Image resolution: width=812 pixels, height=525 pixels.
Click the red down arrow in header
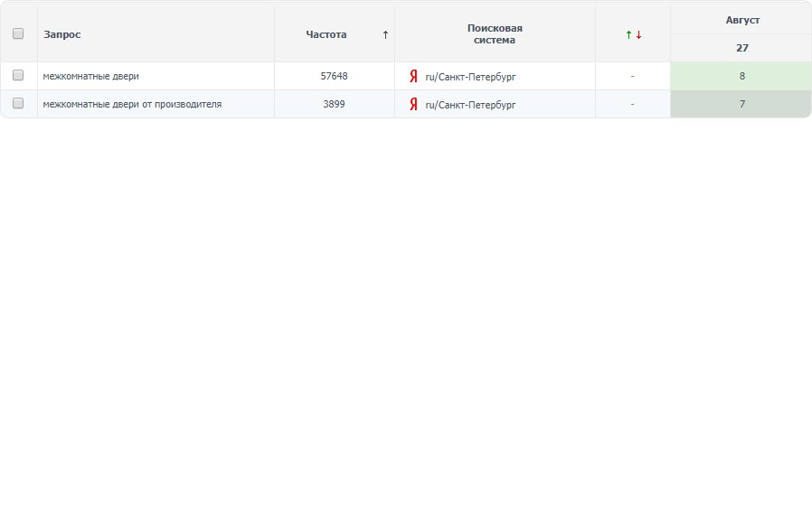[x=639, y=34]
